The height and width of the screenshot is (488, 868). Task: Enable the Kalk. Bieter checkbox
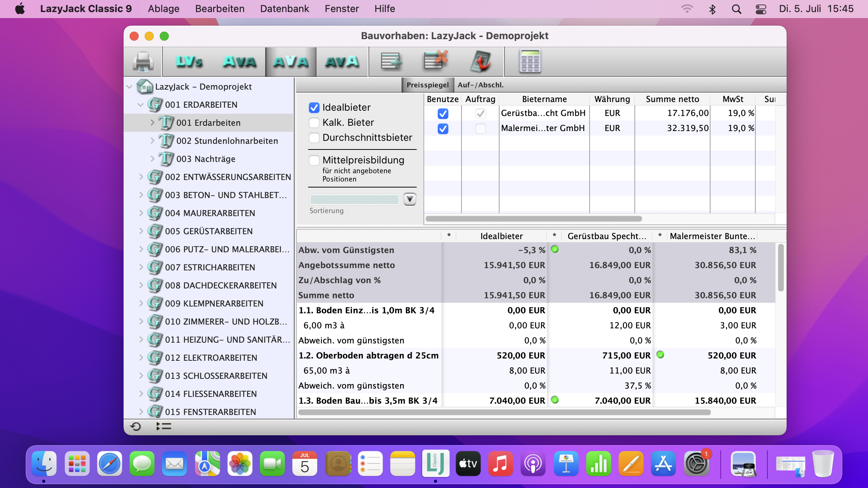(314, 123)
